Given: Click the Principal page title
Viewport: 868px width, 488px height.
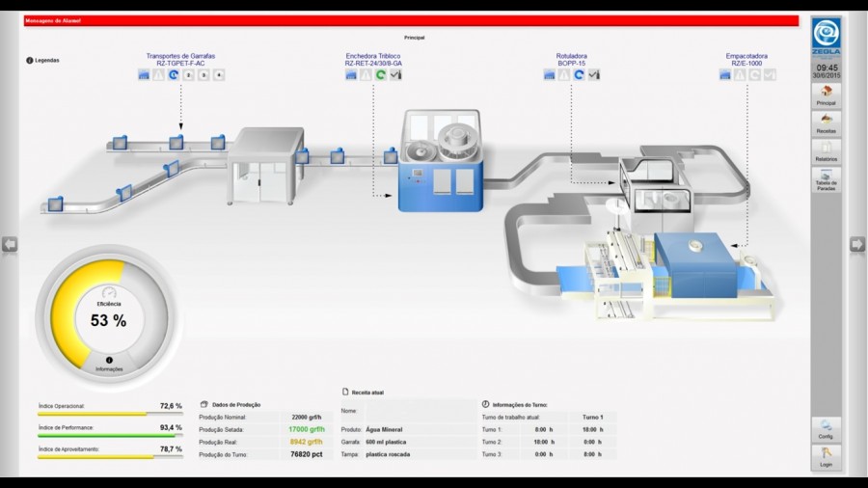Looking at the screenshot, I should coord(414,38).
